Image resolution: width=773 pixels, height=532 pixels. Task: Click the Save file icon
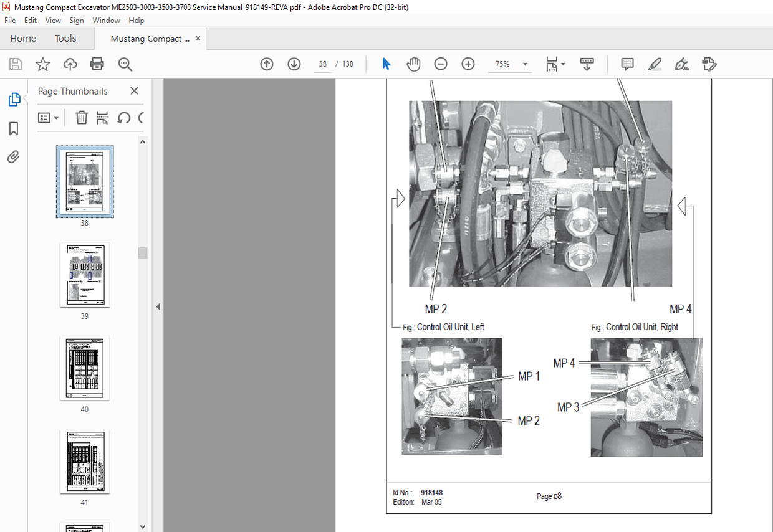click(16, 64)
